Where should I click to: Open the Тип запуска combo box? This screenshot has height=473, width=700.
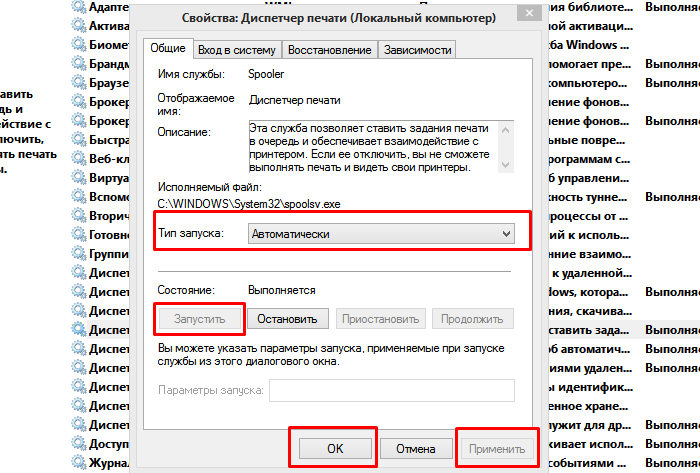(x=381, y=234)
